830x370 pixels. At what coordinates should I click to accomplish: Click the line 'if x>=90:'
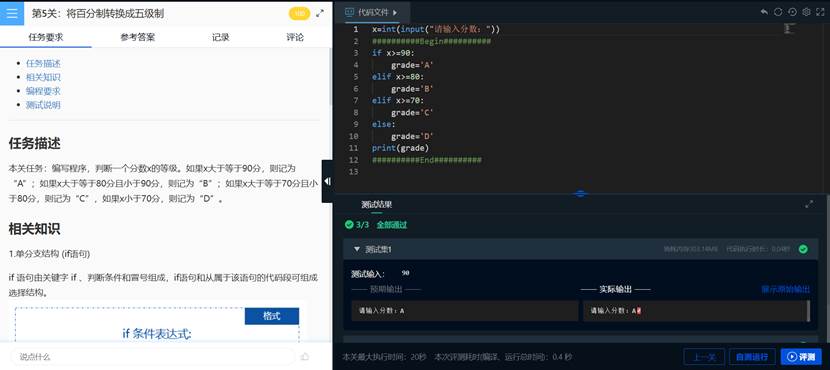point(393,53)
